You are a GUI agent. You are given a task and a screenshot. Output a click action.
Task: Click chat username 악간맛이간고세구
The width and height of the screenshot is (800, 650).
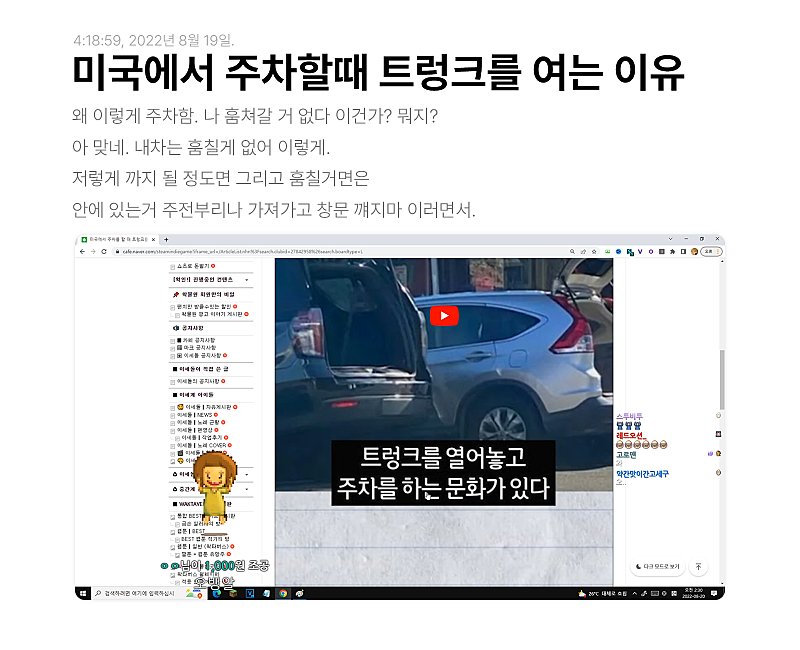coord(642,474)
